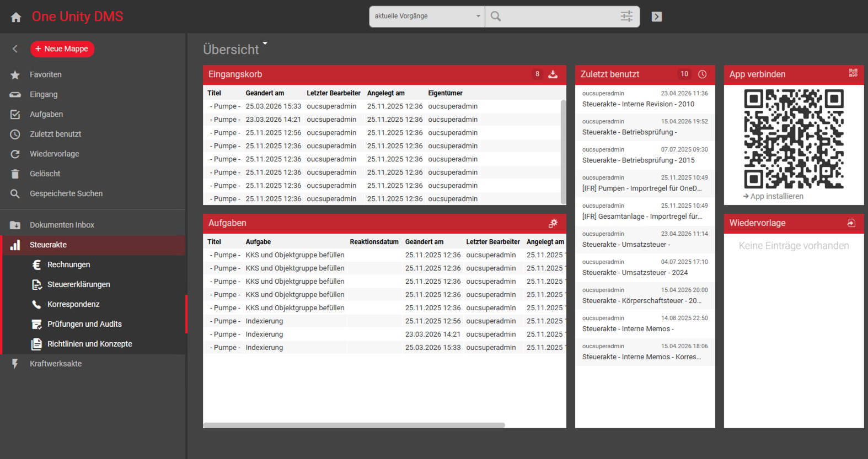
Task: Open Gespeicherte Suchen magnifier icon
Action: (x=15, y=194)
